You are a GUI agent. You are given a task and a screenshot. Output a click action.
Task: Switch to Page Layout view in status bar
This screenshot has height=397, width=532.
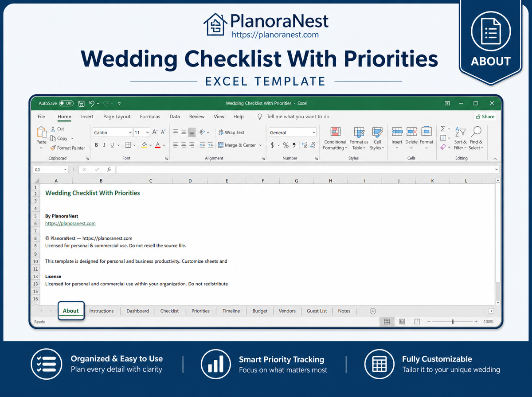402,322
